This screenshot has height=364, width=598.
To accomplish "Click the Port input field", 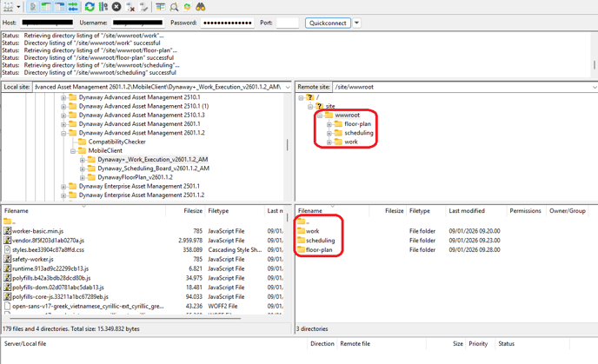I will [x=287, y=23].
